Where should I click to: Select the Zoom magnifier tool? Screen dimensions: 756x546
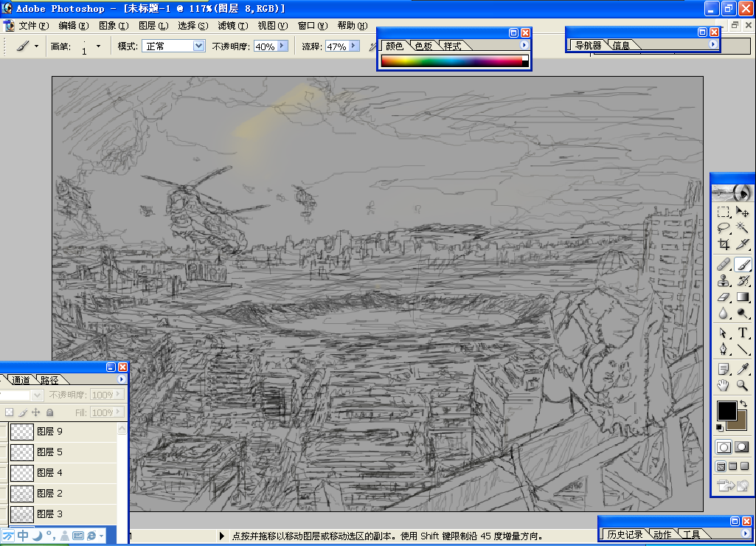[x=743, y=385]
